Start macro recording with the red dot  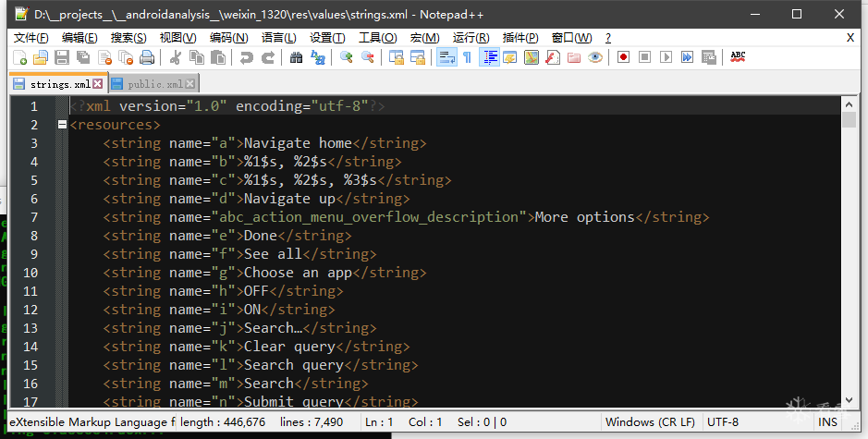tap(624, 57)
